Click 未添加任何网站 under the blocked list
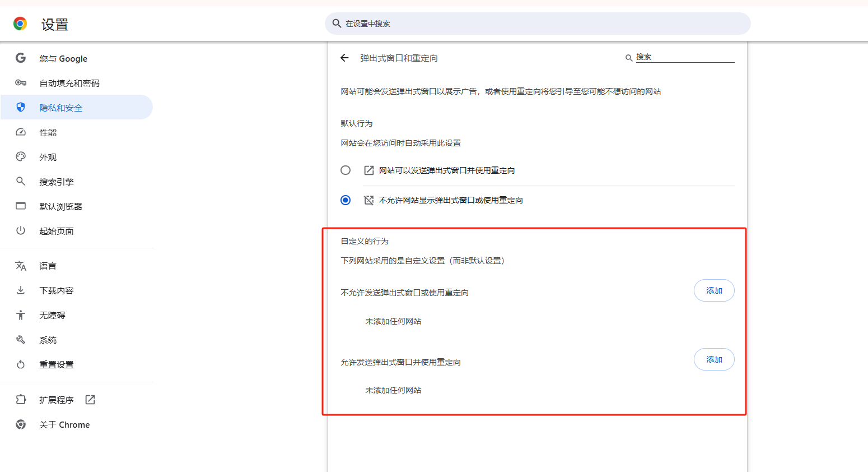 point(393,321)
